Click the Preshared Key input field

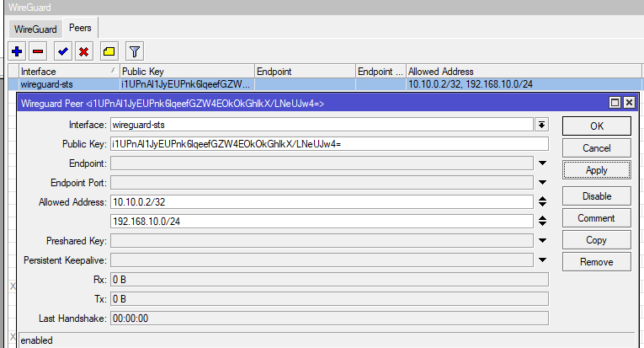[x=322, y=240]
